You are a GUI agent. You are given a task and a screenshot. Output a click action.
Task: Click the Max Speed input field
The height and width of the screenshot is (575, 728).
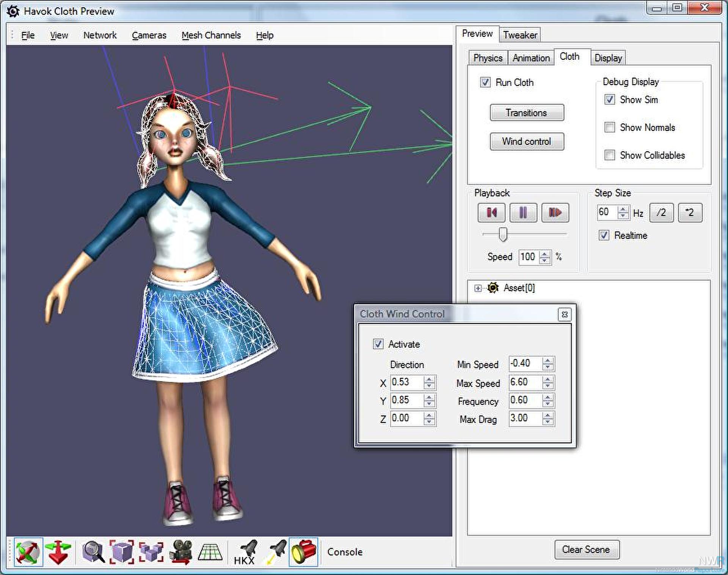click(x=525, y=382)
